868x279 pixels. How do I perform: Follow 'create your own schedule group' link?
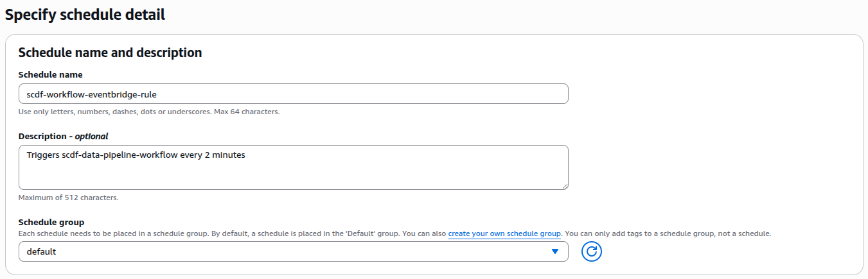click(504, 233)
